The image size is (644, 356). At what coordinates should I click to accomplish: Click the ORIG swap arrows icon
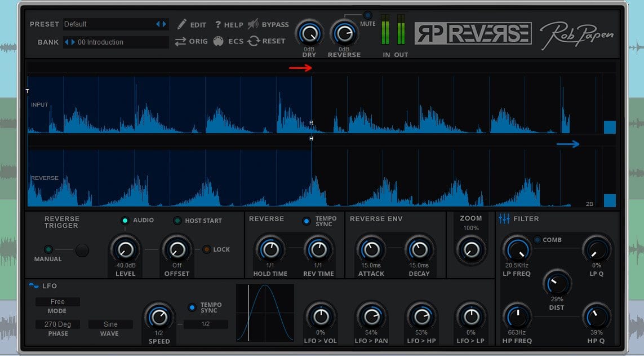tap(180, 42)
